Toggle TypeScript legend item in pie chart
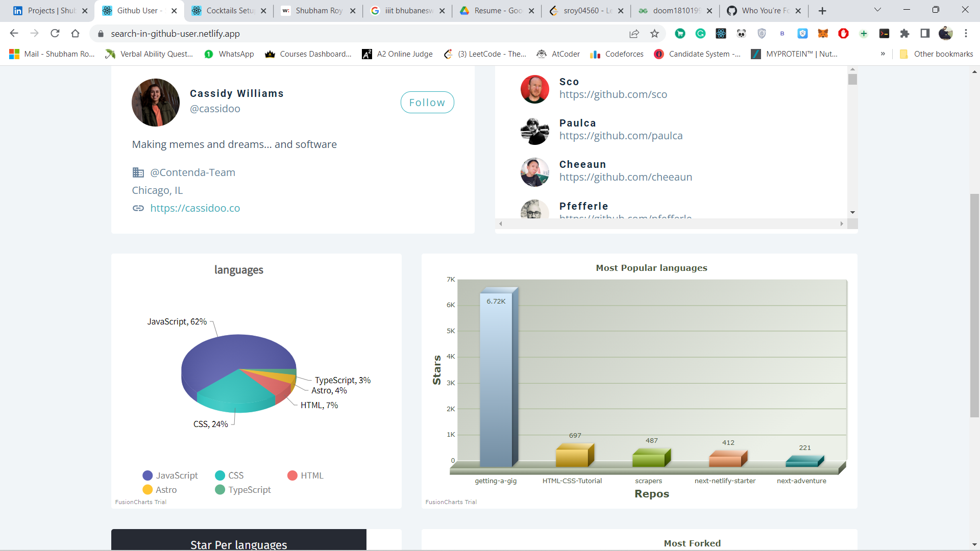The width and height of the screenshot is (980, 551). pyautogui.click(x=242, y=490)
